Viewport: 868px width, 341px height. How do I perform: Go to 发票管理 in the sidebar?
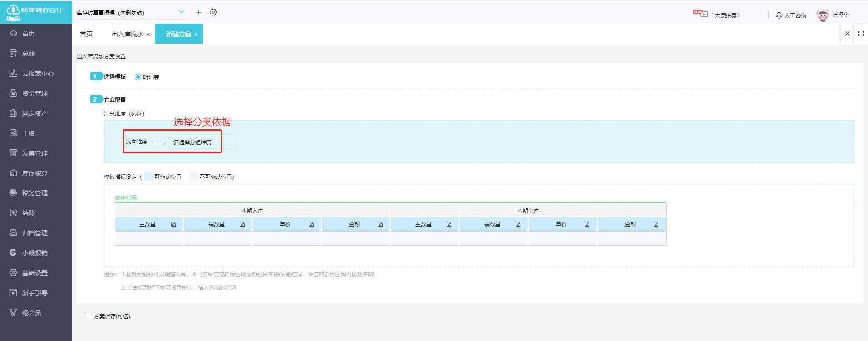(34, 153)
